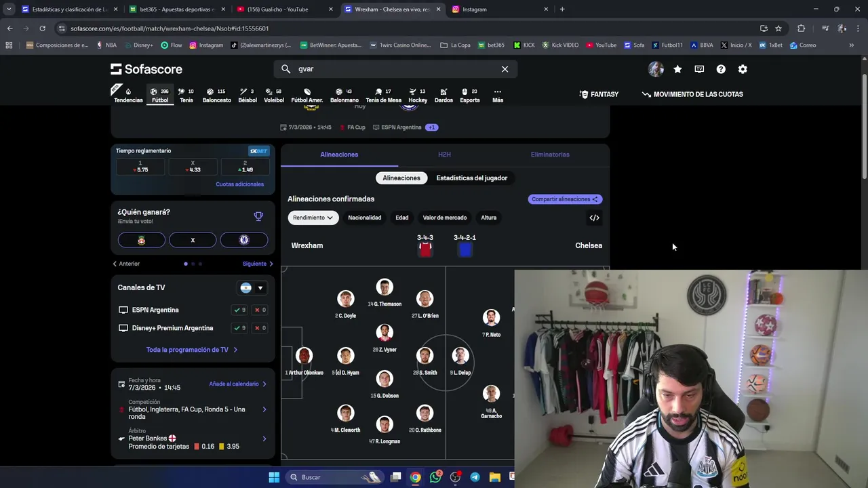The width and height of the screenshot is (868, 488).
Task: Select the Fútbol Amer. sport icon
Action: [x=307, y=95]
